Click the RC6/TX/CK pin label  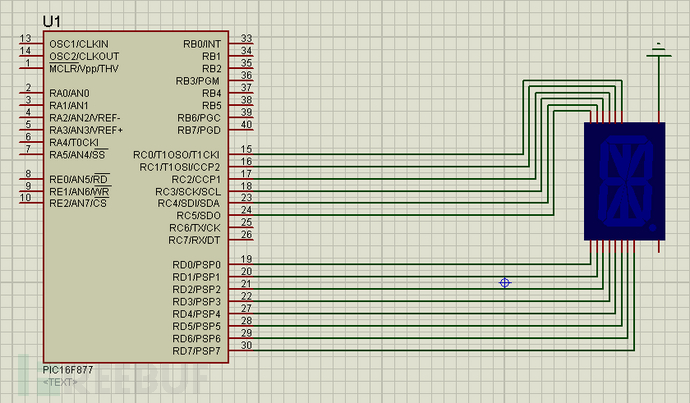(x=195, y=228)
